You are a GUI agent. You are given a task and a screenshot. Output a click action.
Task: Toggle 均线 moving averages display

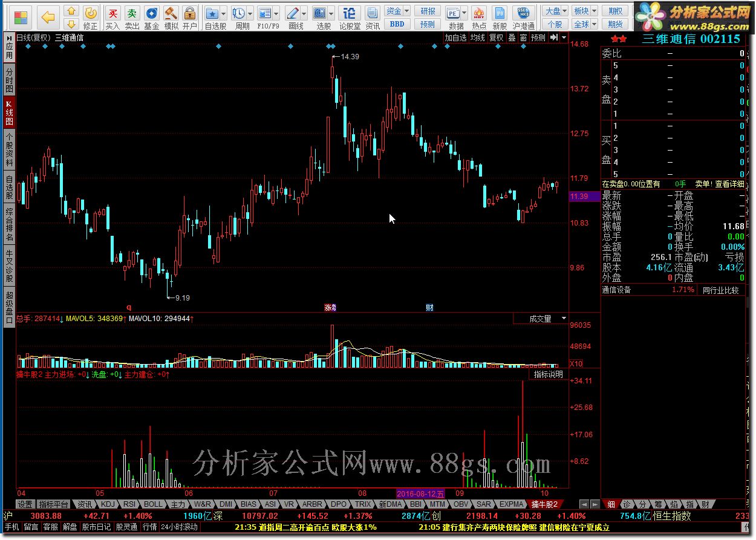click(478, 37)
